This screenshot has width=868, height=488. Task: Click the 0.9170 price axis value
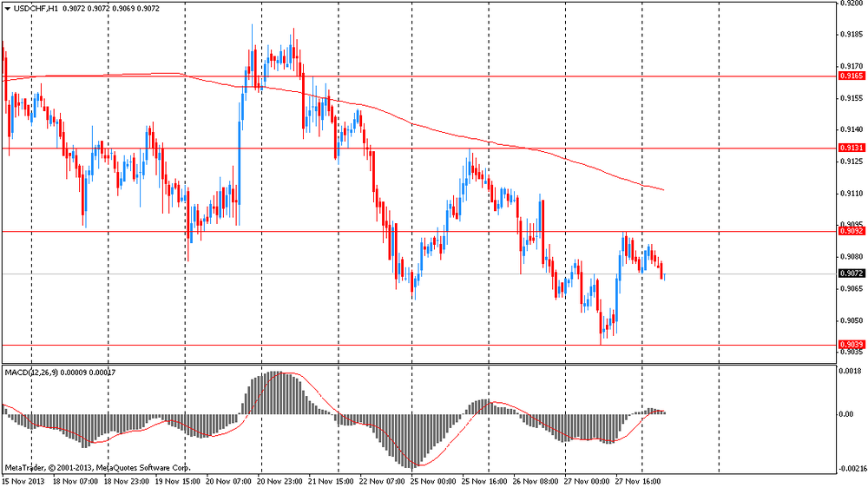pos(852,66)
